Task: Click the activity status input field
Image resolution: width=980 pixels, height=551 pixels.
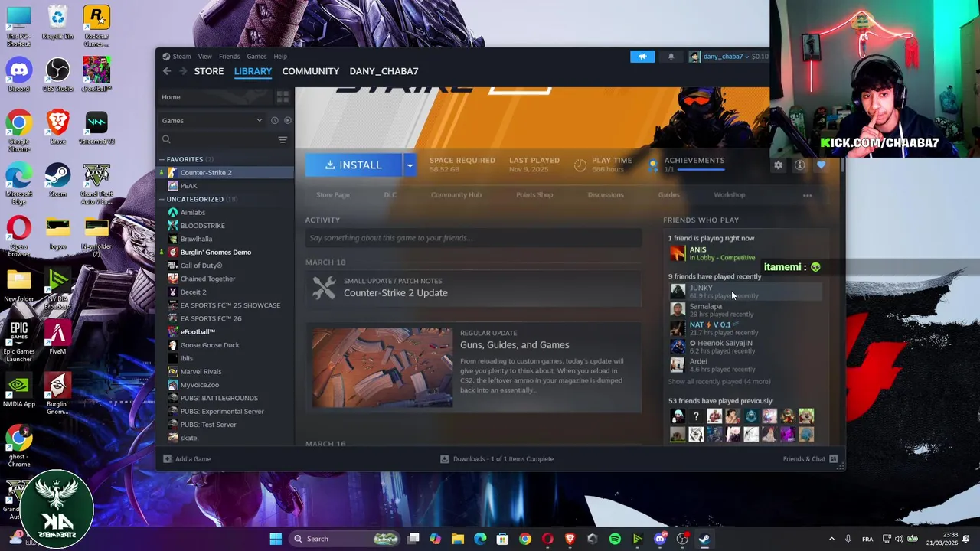Action: pyautogui.click(x=473, y=238)
